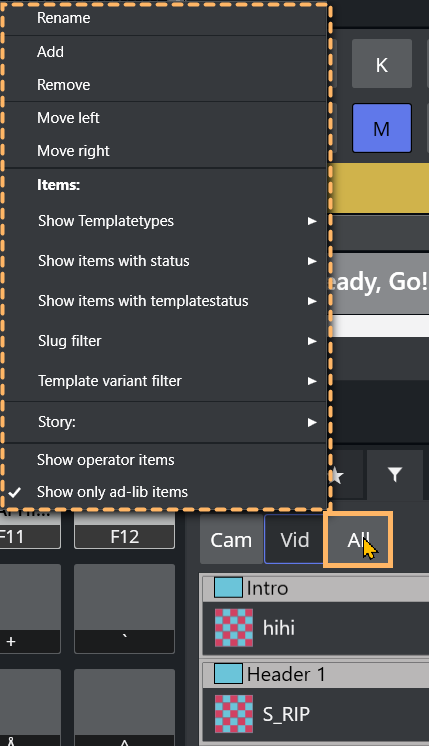Open the Slug filter submenu
This screenshot has width=429, height=746.
[166, 341]
